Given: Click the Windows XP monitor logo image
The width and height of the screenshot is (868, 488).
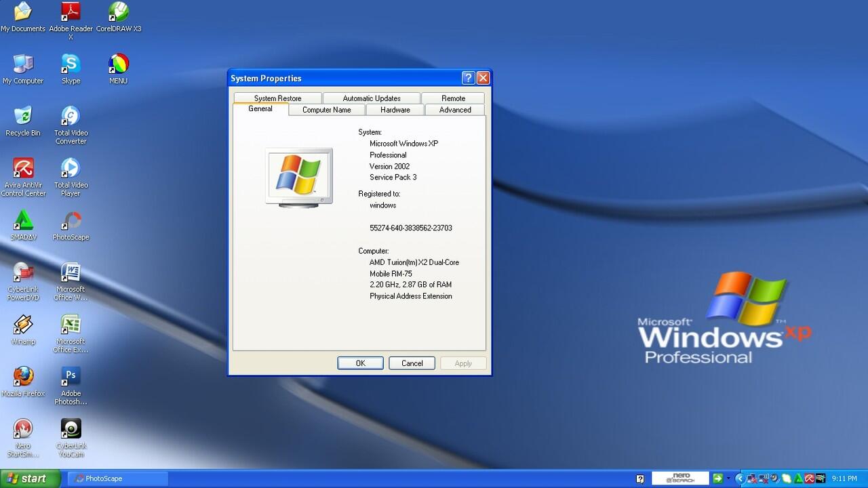Looking at the screenshot, I should (299, 178).
